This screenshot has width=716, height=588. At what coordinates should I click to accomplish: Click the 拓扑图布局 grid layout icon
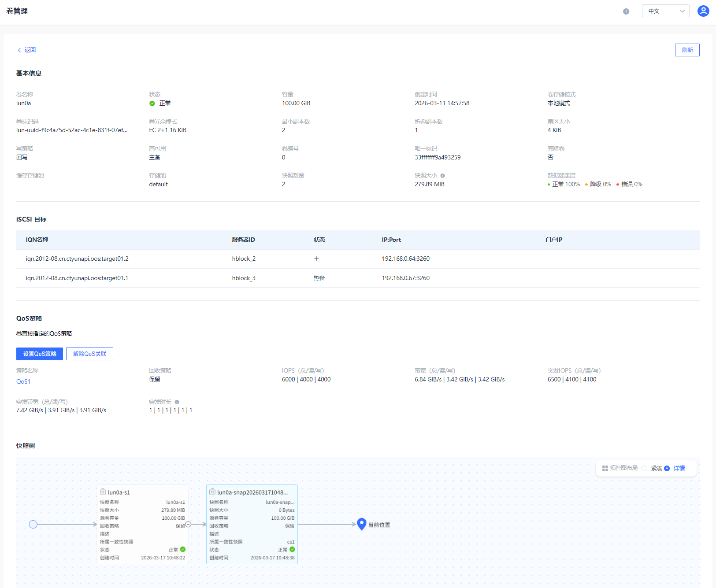[605, 468]
